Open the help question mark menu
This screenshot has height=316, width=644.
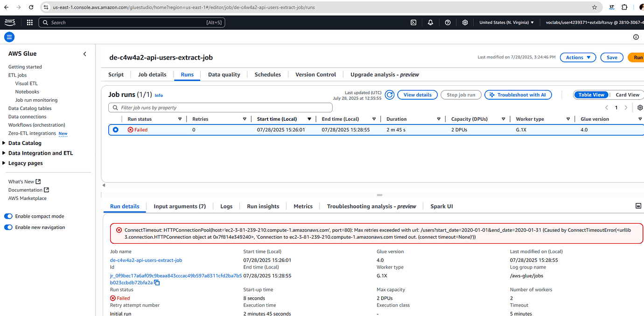click(x=448, y=22)
